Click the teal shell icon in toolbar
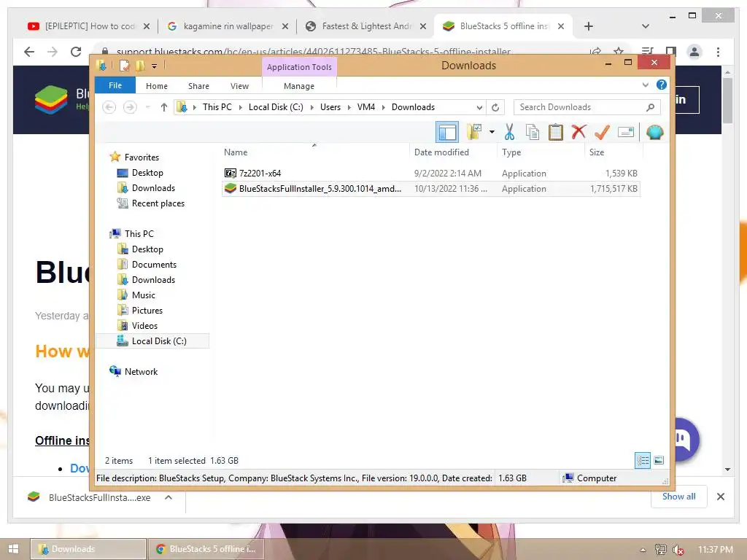 click(654, 132)
